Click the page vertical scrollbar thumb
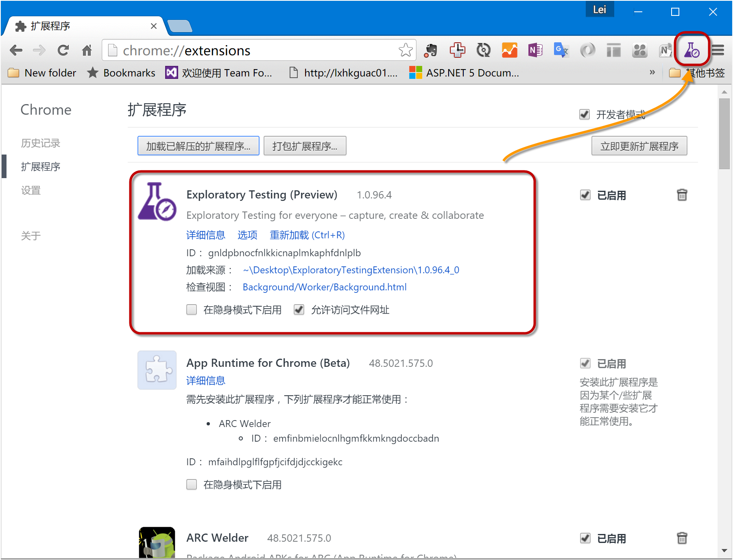 pyautogui.click(x=724, y=133)
